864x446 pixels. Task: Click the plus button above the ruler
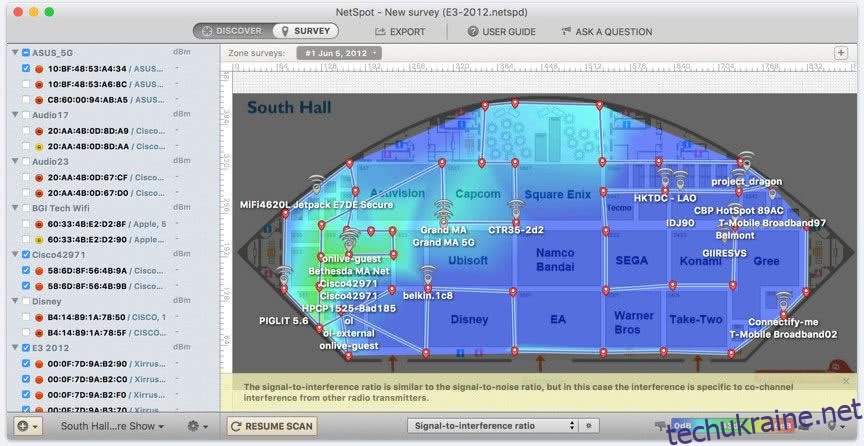coord(840,53)
